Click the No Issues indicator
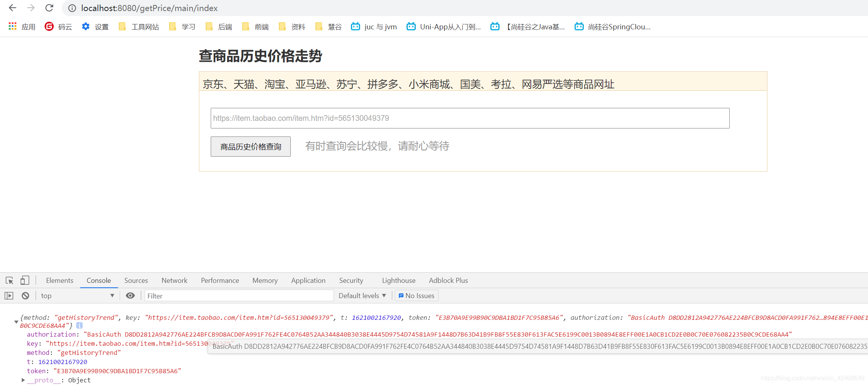 [416, 296]
